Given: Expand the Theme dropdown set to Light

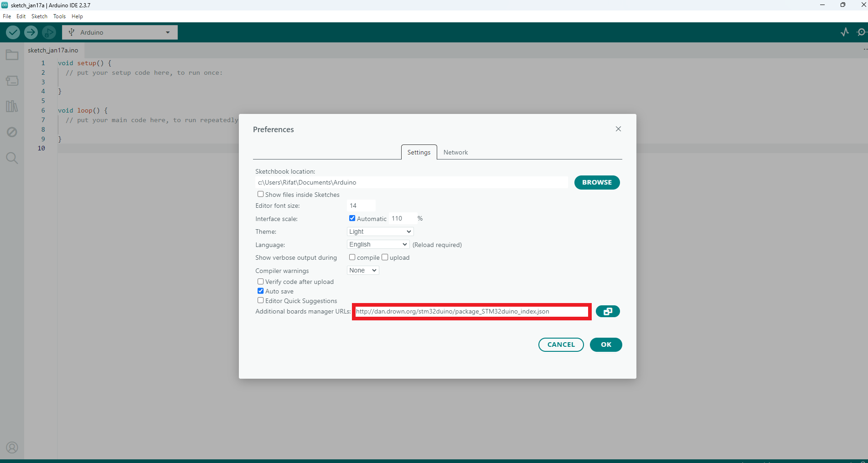Looking at the screenshot, I should [x=380, y=231].
